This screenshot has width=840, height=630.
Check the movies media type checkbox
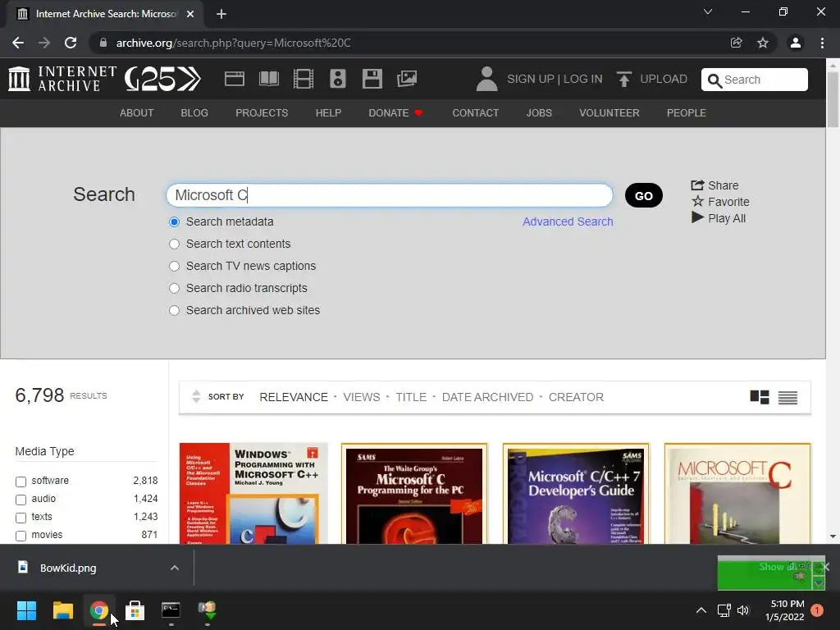tap(21, 535)
